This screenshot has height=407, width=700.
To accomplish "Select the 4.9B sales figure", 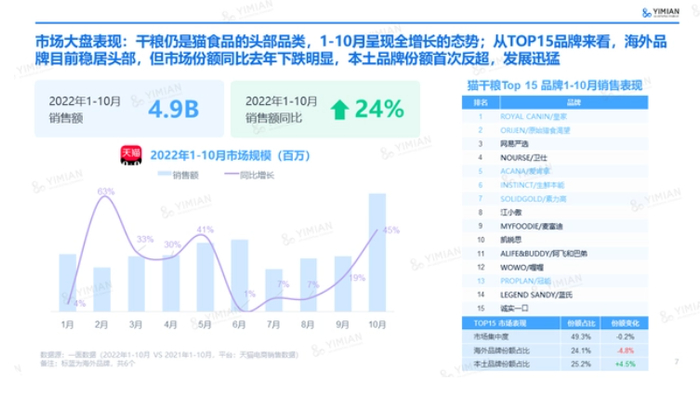I will point(173,109).
